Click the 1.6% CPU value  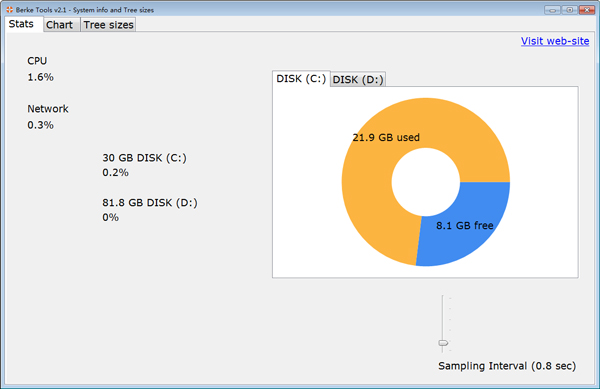(x=40, y=77)
